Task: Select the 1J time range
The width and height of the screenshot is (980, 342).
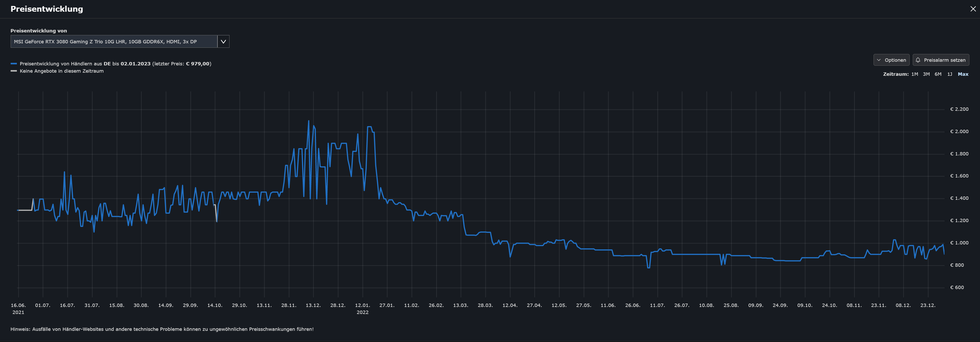Action: (x=950, y=74)
